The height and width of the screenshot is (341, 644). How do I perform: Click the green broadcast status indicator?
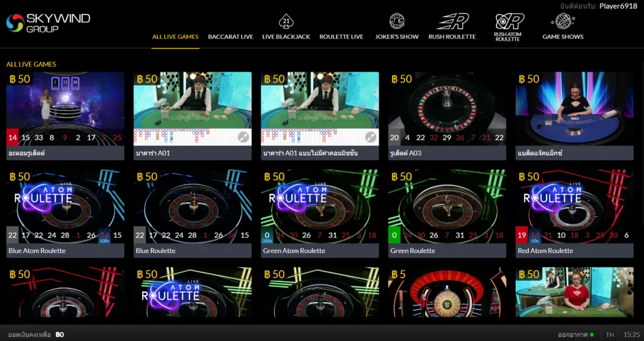(x=592, y=335)
